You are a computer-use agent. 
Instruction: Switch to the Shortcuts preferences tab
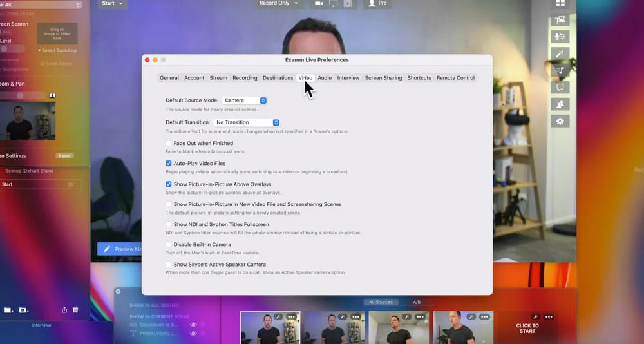coord(419,78)
